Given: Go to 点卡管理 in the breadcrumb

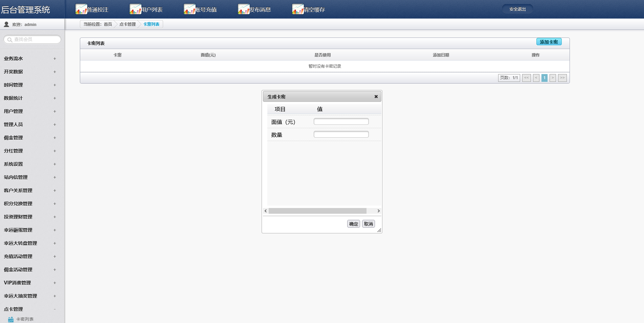Looking at the screenshot, I should [x=128, y=24].
